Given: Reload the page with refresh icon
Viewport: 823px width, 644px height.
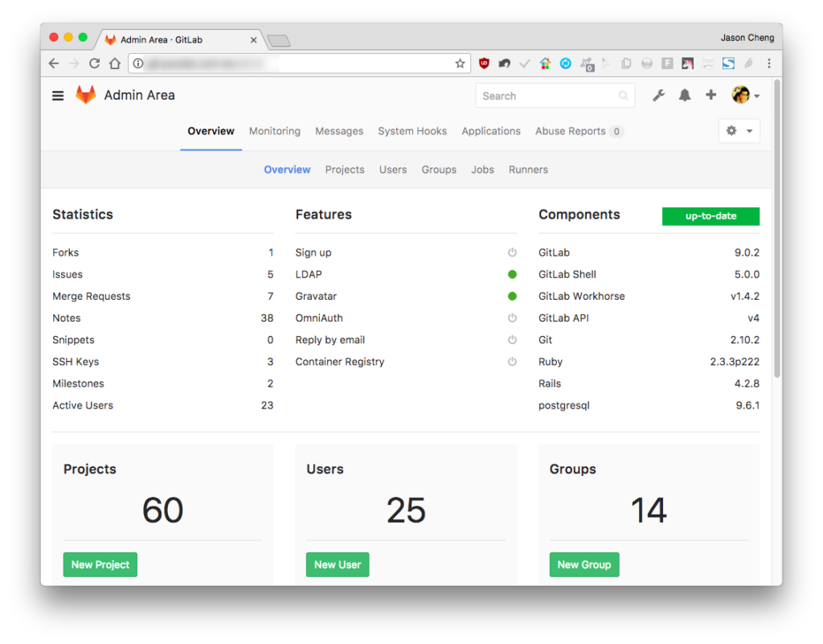Looking at the screenshot, I should (x=95, y=64).
